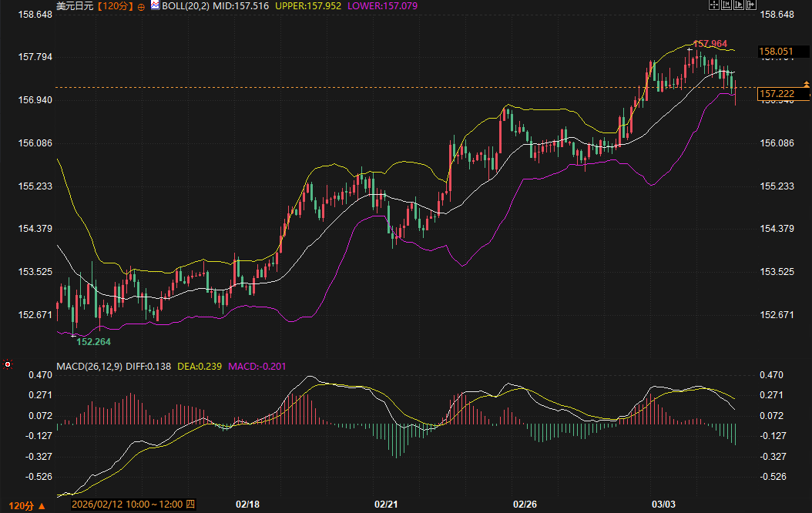Click the orange circle-plus icon by 120分
The image size is (812, 513).
click(x=141, y=6)
